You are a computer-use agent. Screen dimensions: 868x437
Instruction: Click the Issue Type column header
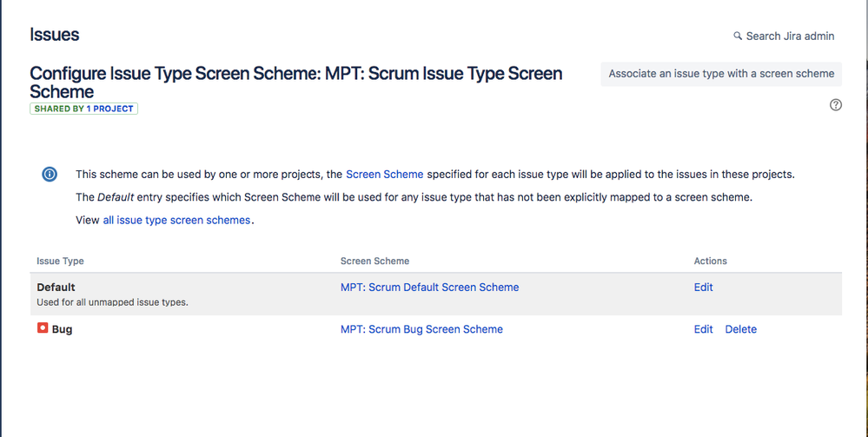(60, 261)
